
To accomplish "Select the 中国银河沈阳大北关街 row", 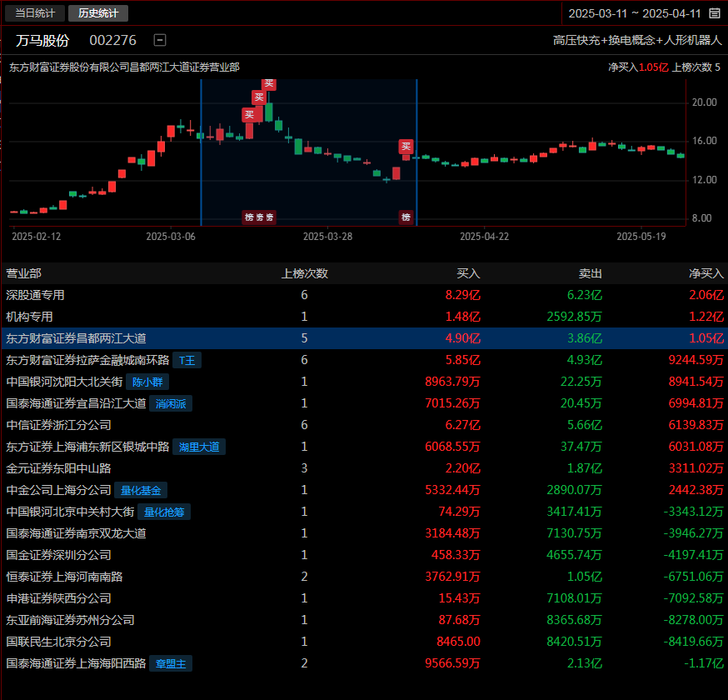I will coord(364,382).
